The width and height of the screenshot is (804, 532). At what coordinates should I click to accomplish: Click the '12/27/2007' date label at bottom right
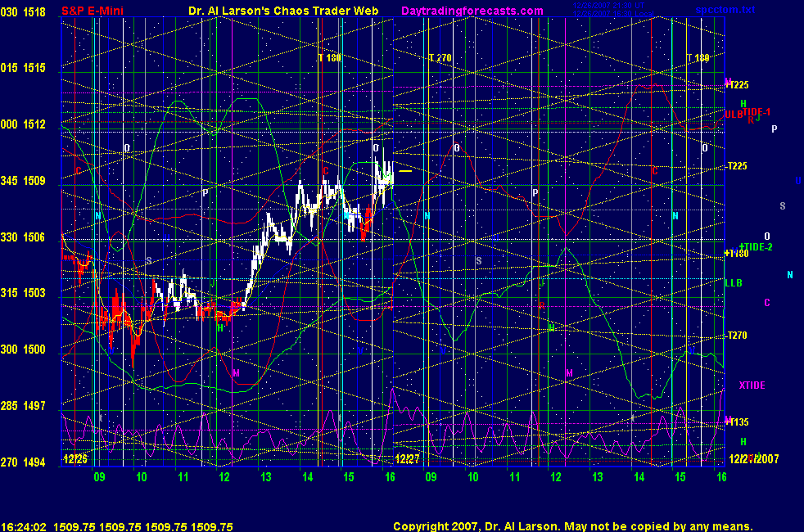pos(754,458)
